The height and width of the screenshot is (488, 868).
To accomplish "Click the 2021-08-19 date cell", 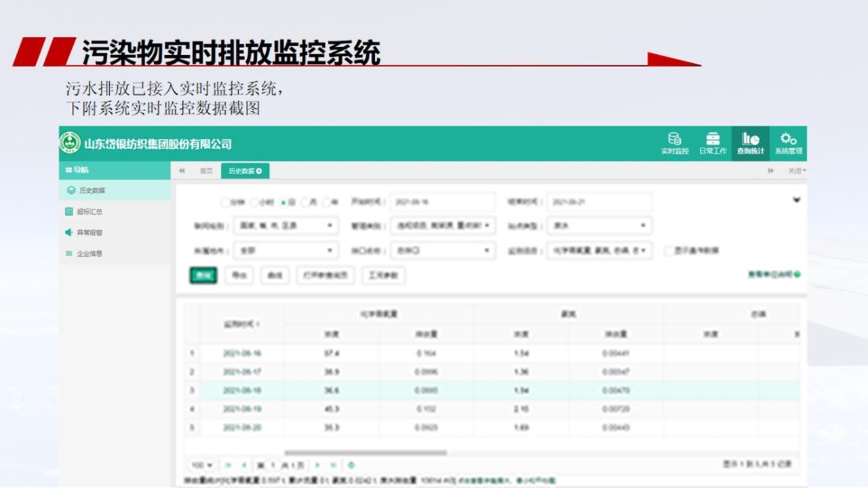I will coord(242,409).
